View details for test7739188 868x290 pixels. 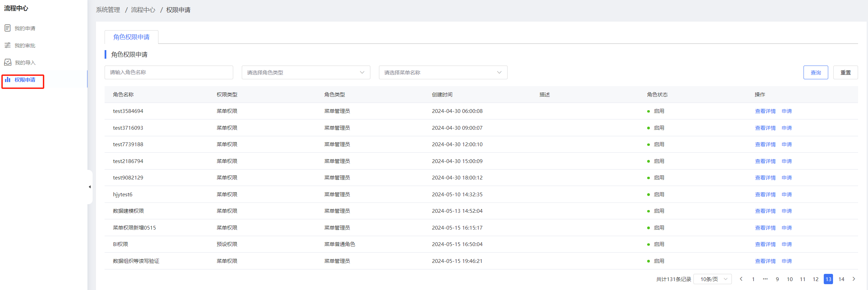(x=765, y=144)
